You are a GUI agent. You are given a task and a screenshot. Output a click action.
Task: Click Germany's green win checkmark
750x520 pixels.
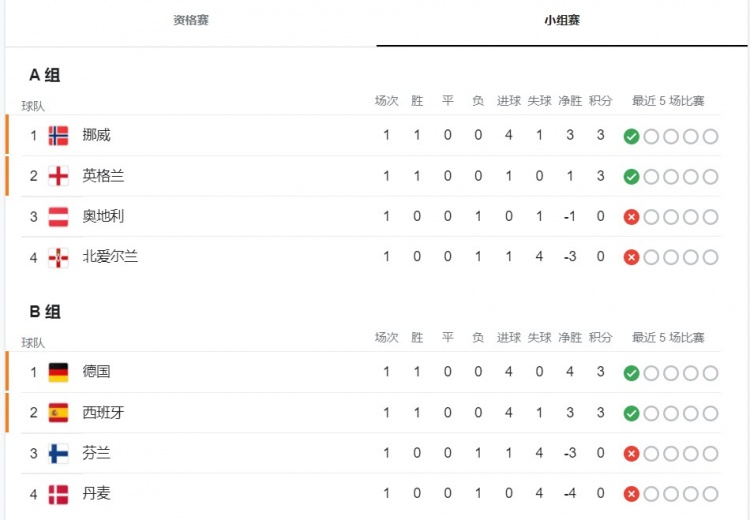pos(631,373)
